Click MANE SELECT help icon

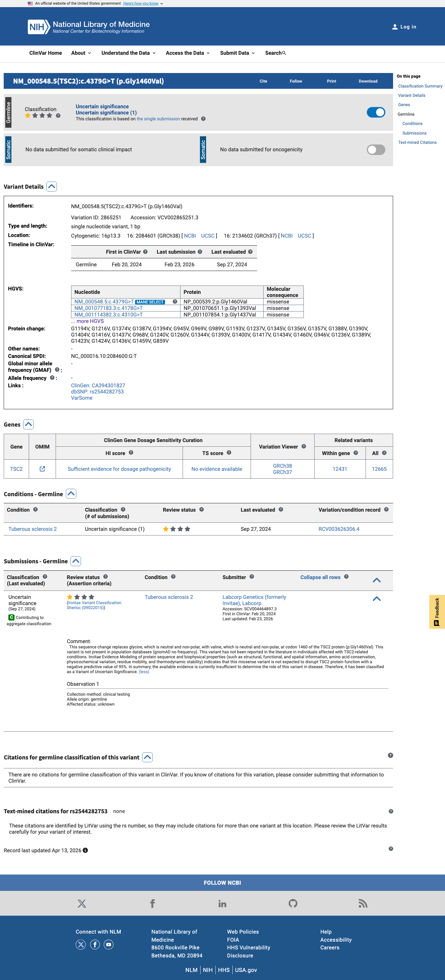[175, 302]
